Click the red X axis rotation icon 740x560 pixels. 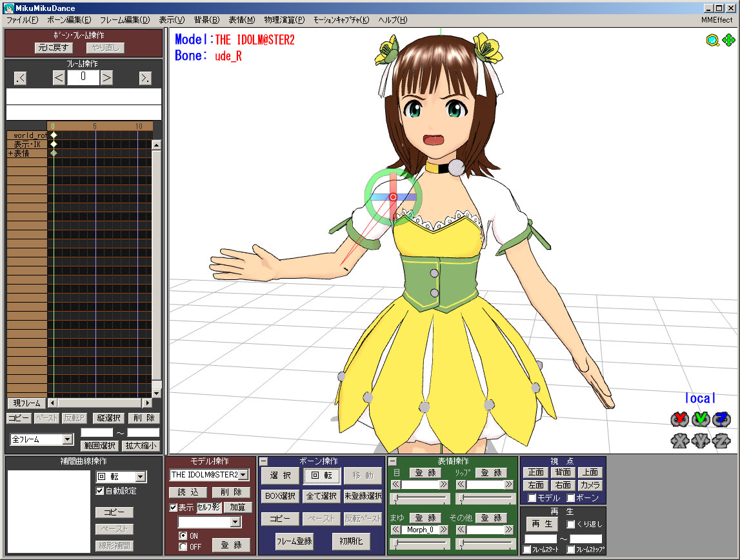[x=679, y=419]
